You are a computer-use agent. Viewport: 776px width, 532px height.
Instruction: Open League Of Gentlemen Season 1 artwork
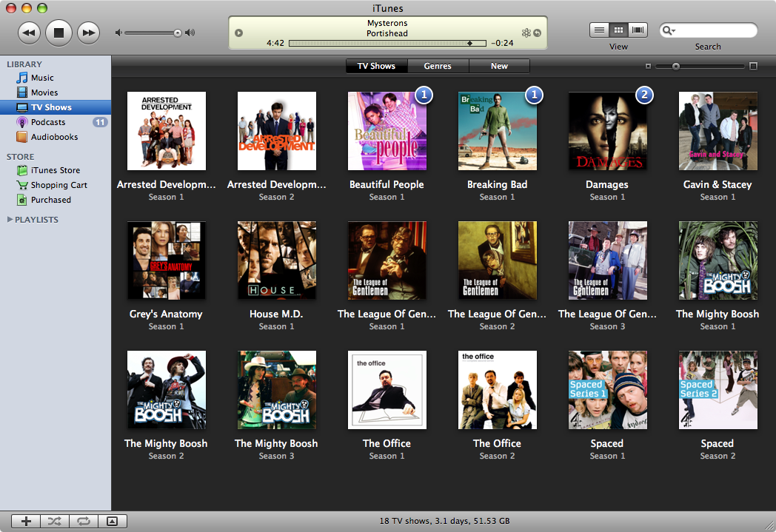[387, 260]
